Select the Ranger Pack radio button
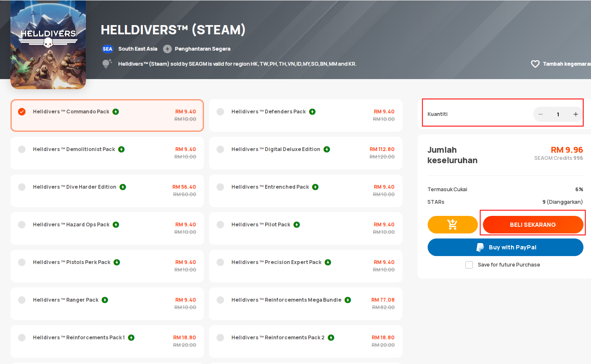591x364 pixels. pyautogui.click(x=22, y=300)
